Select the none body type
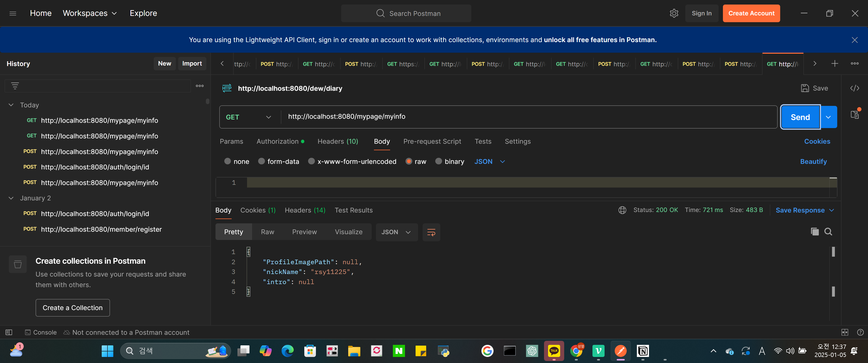The width and height of the screenshot is (868, 363). (x=227, y=161)
